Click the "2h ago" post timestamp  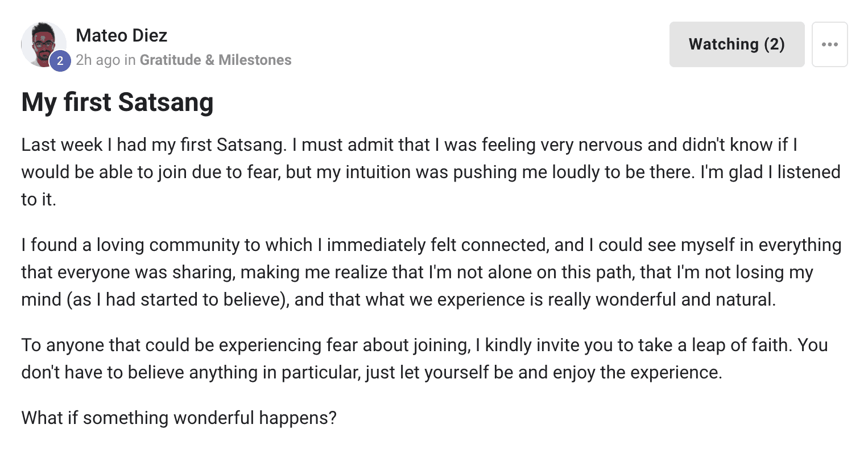98,60
